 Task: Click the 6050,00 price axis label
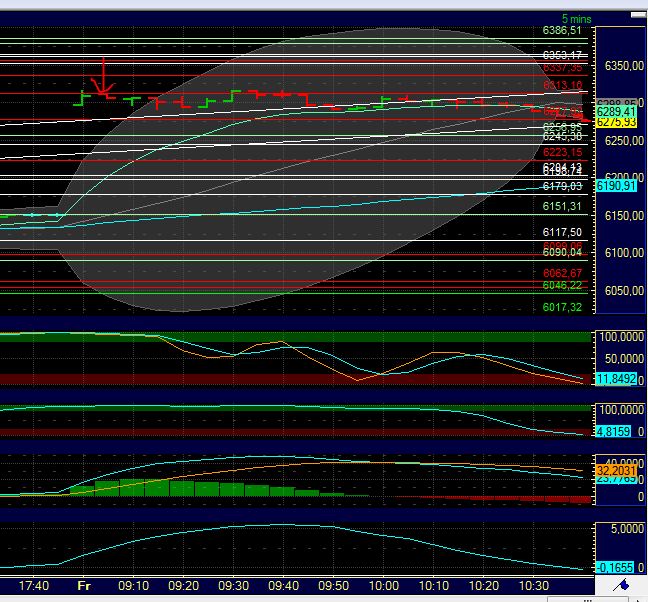point(624,290)
